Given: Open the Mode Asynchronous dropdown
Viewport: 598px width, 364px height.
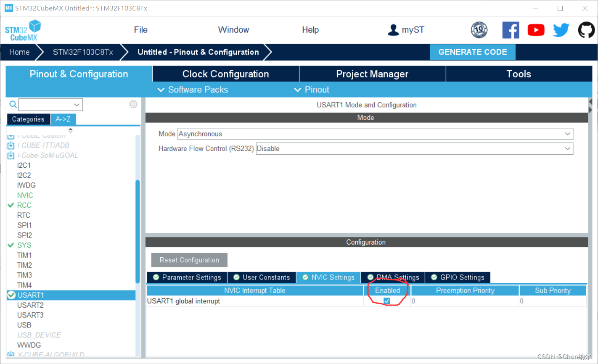Looking at the screenshot, I should [375, 134].
